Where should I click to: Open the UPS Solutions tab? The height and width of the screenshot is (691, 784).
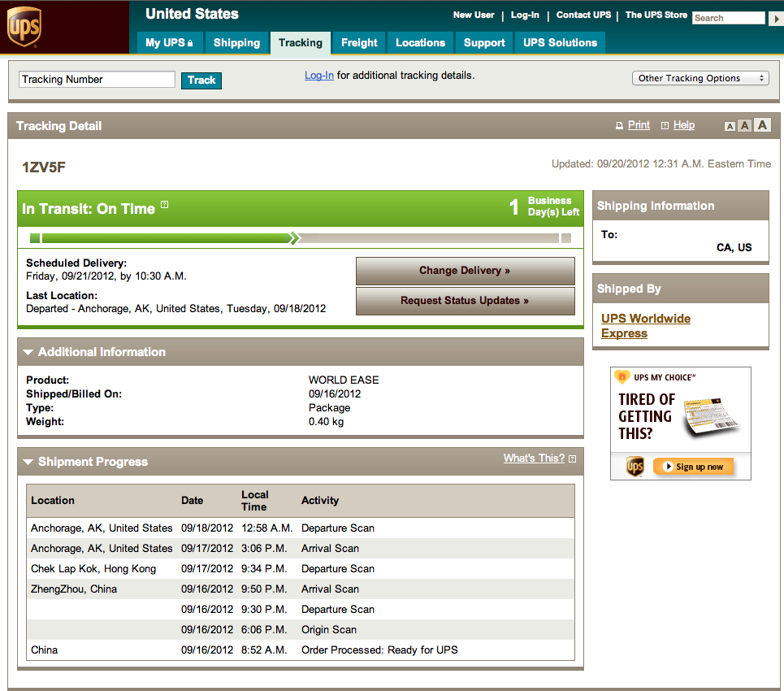point(560,42)
